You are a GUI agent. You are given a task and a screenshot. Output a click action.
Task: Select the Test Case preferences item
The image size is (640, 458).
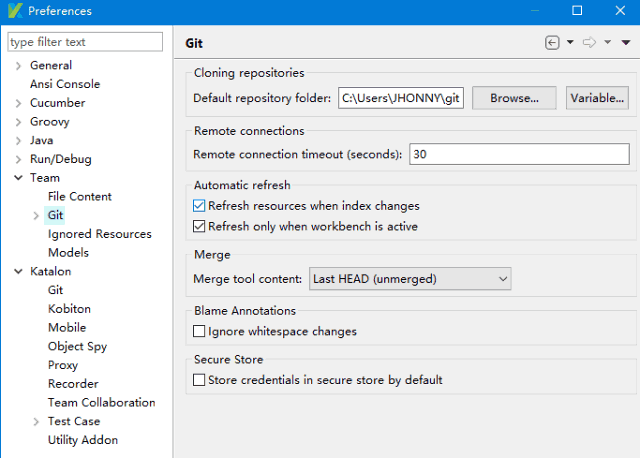coord(74,421)
